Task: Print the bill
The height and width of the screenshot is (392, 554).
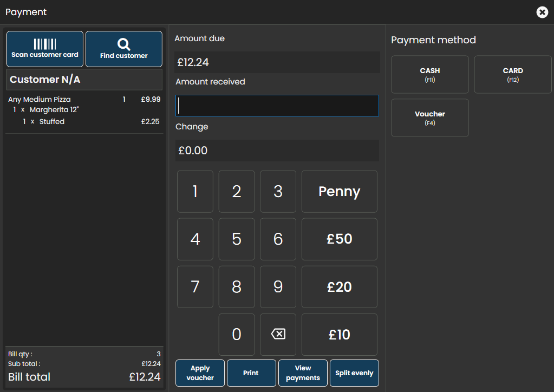Action: pos(251,373)
